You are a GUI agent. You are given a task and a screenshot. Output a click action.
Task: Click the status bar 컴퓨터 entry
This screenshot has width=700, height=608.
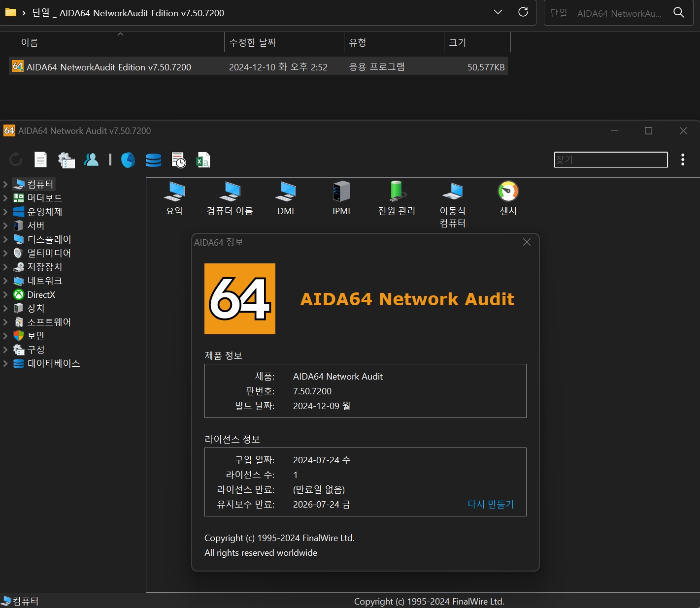[20, 601]
